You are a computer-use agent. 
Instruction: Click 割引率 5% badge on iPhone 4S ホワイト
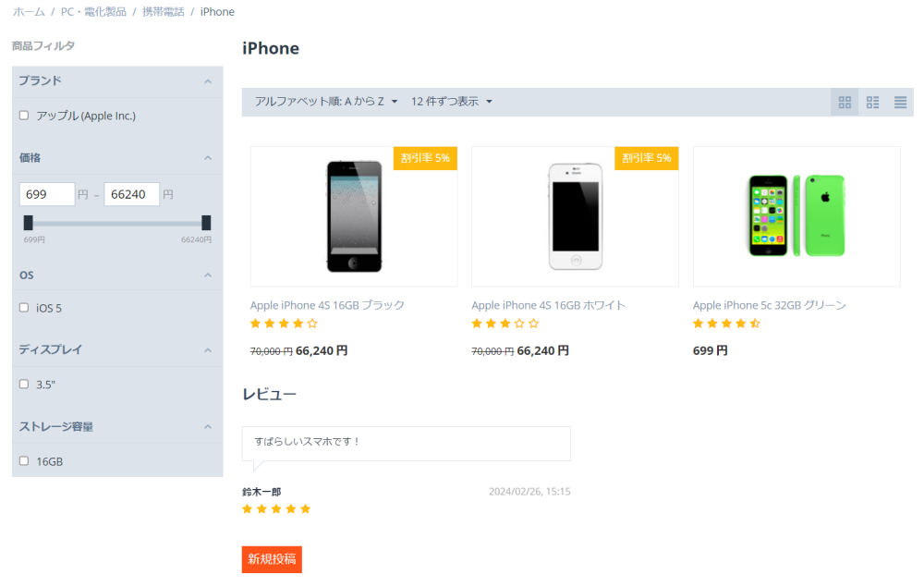pyautogui.click(x=647, y=158)
